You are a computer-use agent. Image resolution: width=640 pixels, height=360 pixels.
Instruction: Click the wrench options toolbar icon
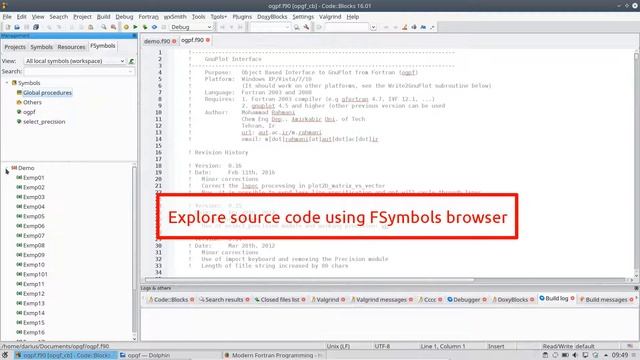[306, 27]
